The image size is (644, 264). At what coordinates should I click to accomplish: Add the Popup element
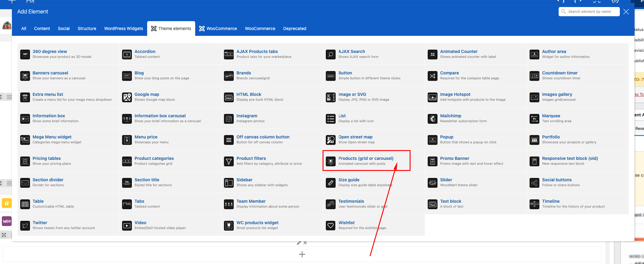tap(476, 139)
